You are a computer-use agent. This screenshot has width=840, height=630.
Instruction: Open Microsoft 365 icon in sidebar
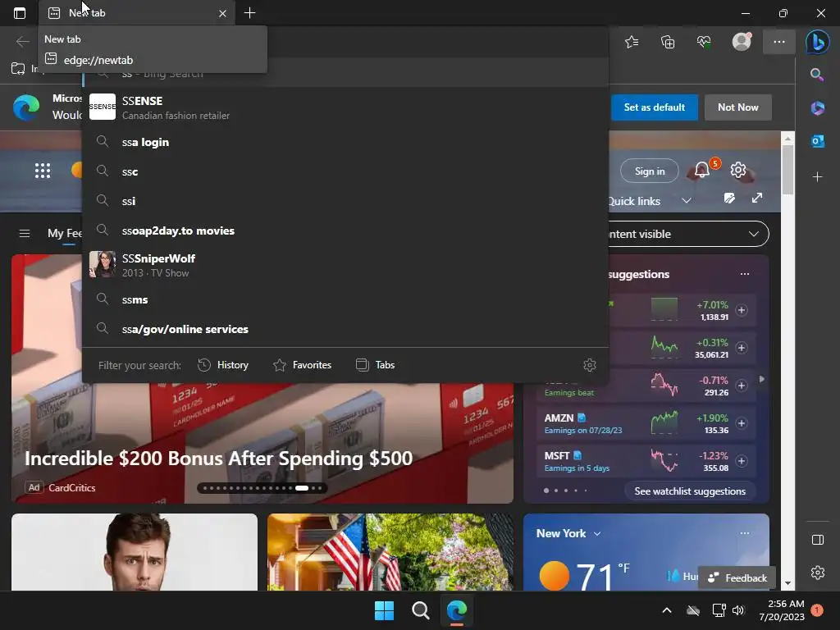[818, 107]
